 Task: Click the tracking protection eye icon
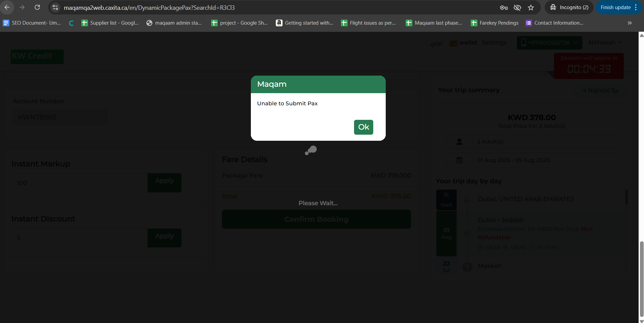pyautogui.click(x=517, y=7)
